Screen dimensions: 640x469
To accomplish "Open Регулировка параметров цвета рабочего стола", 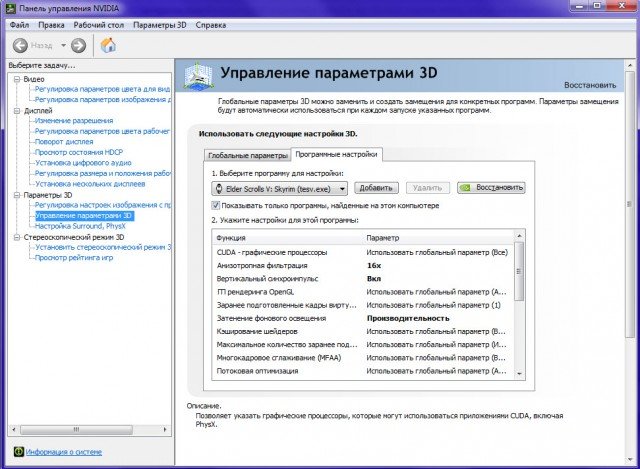I will coord(102,131).
